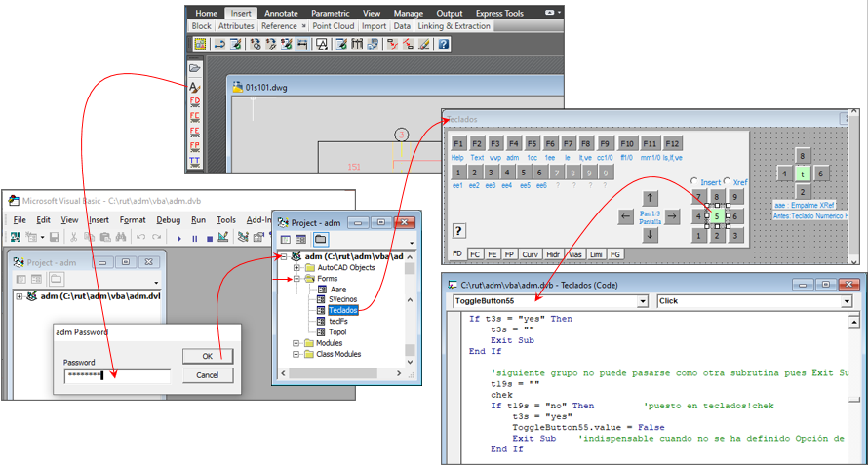Click the View Code icon in the front Project - adm panel
Image resolution: width=868 pixels, height=465 pixels.
[286, 240]
